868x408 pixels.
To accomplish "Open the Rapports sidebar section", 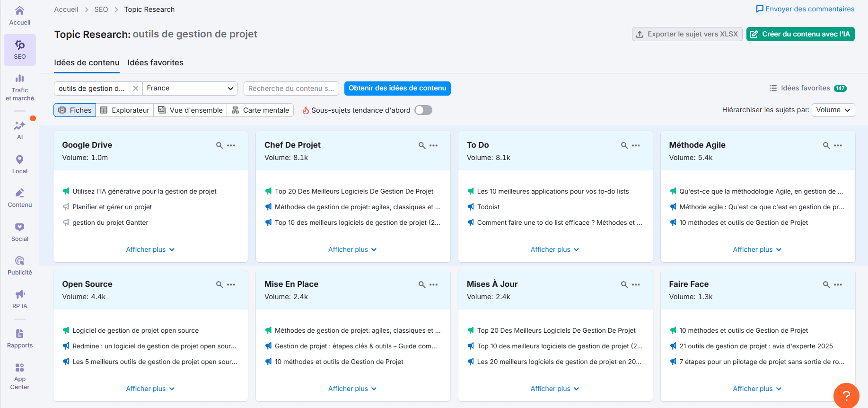I will click(19, 338).
